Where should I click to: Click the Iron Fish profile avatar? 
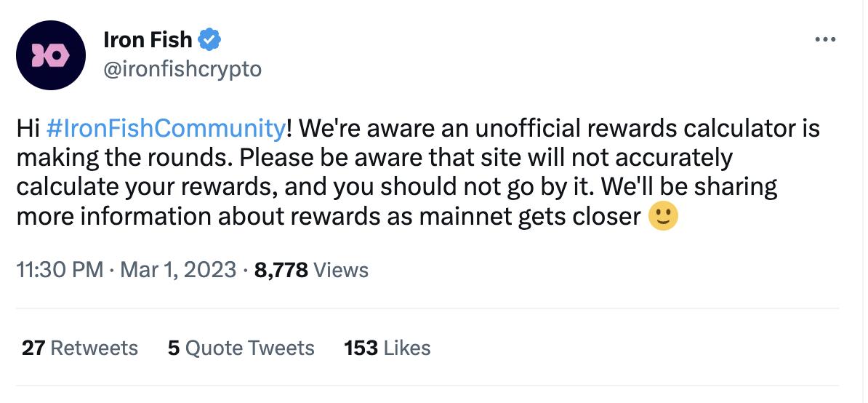point(49,55)
